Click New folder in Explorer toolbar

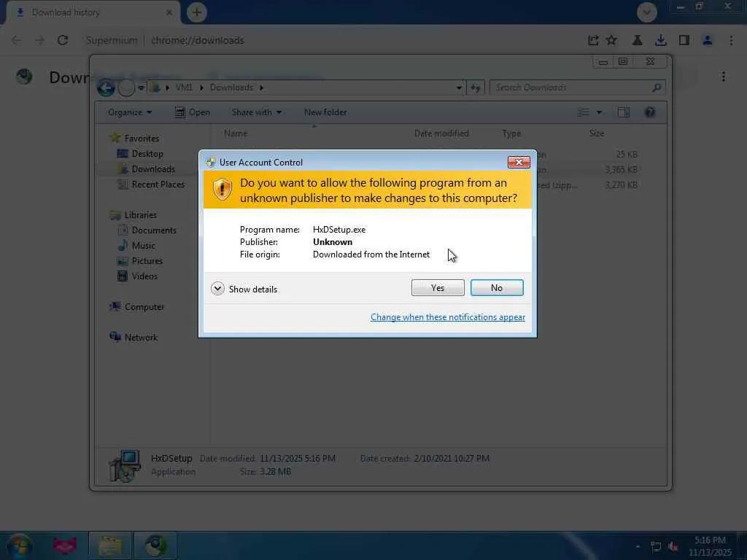point(325,112)
